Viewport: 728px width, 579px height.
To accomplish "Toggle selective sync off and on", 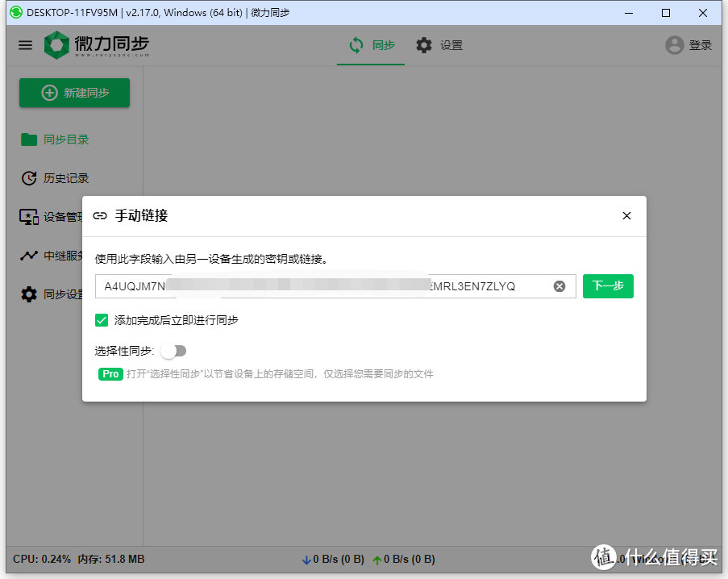I will click(x=173, y=351).
